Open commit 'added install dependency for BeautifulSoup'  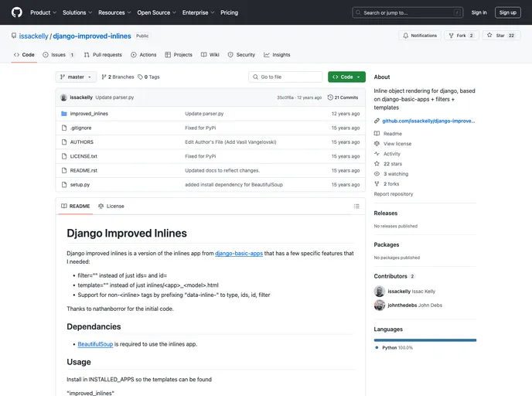[234, 185]
